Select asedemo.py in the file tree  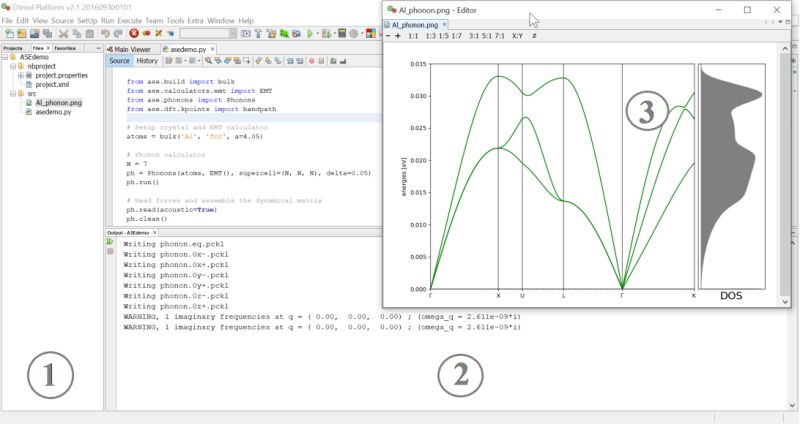point(53,112)
